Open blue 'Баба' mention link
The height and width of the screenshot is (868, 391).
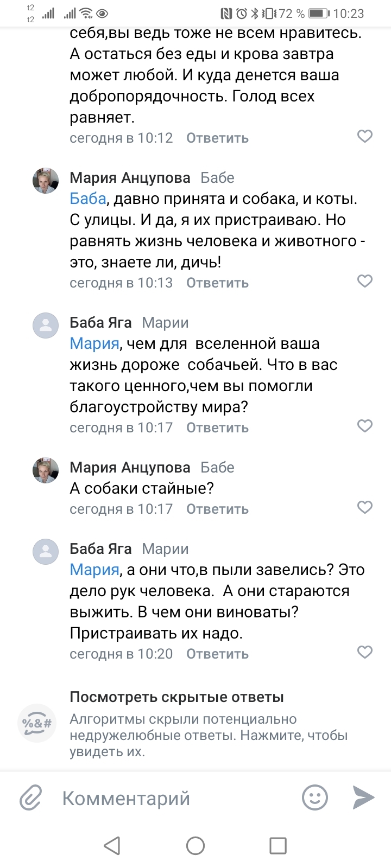[x=87, y=199]
